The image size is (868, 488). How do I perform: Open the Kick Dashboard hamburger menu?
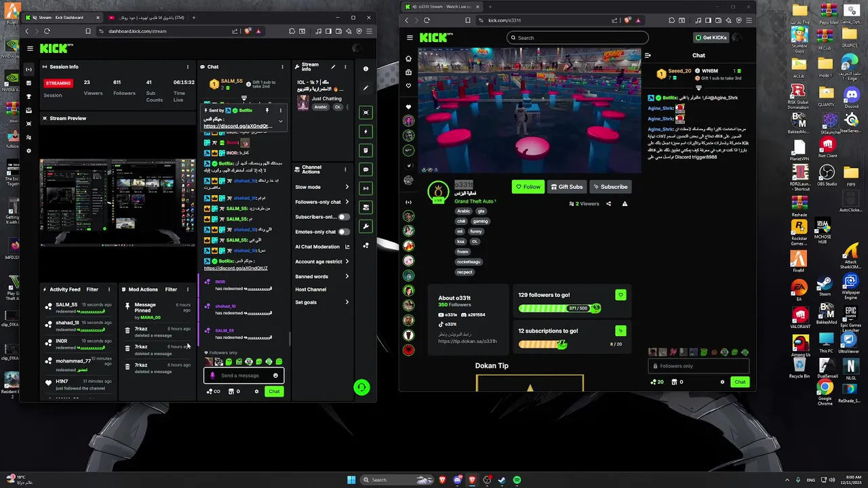click(30, 48)
